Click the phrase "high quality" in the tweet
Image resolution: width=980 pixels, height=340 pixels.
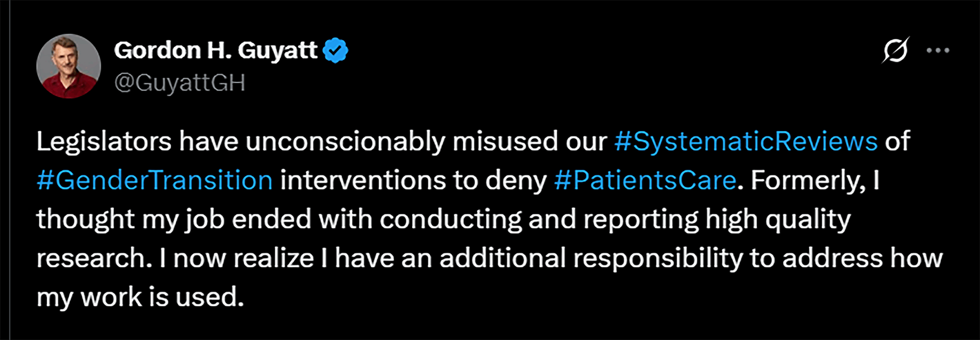tap(778, 220)
